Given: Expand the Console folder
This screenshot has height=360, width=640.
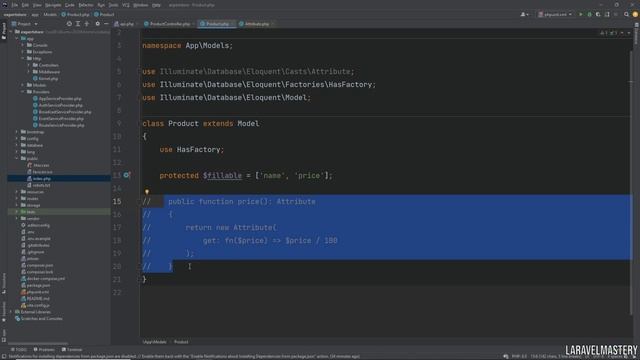Looking at the screenshot, I should [x=23, y=45].
